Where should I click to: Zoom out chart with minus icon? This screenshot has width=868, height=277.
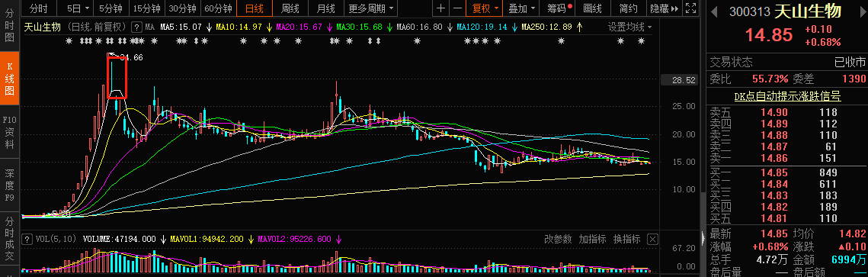[x=457, y=8]
